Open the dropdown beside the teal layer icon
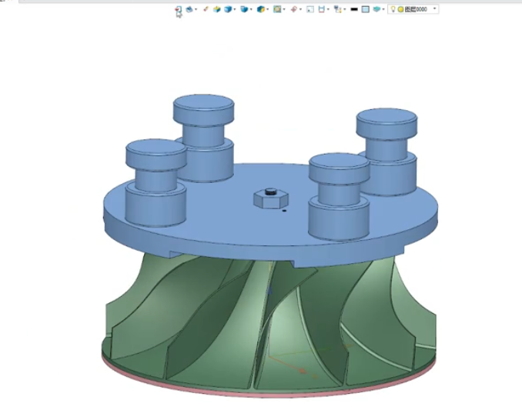522x420 pixels. 383,9
